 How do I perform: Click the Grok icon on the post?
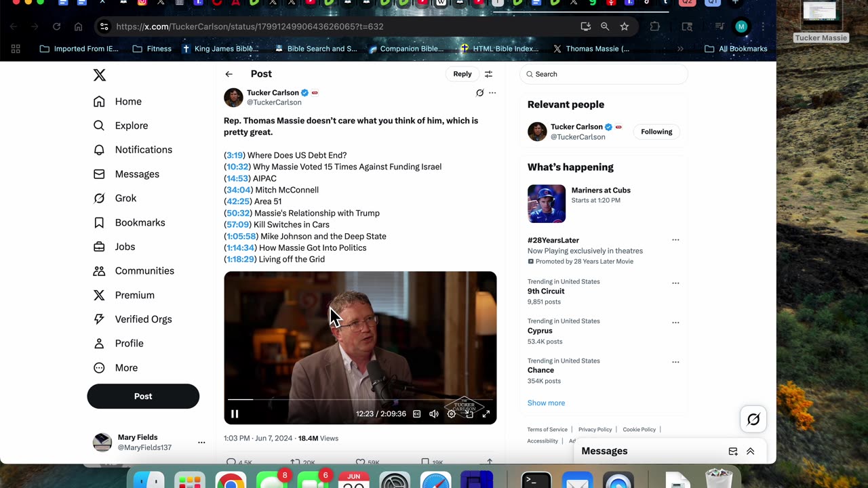pos(479,93)
